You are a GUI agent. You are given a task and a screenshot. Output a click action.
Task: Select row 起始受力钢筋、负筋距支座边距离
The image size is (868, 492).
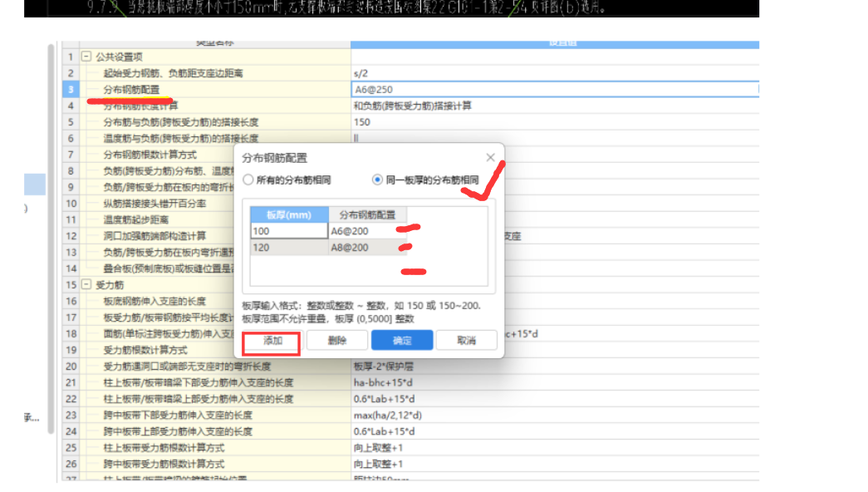click(x=215, y=73)
